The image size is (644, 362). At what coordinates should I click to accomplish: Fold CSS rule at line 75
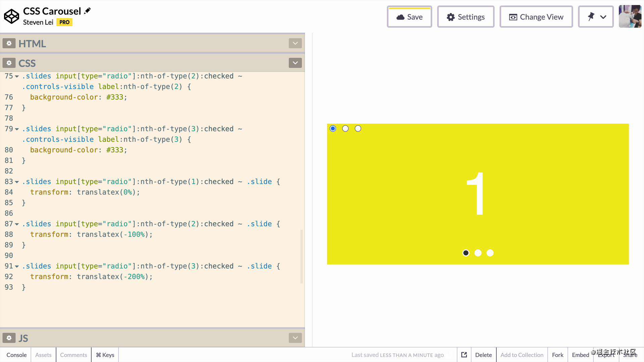click(17, 76)
